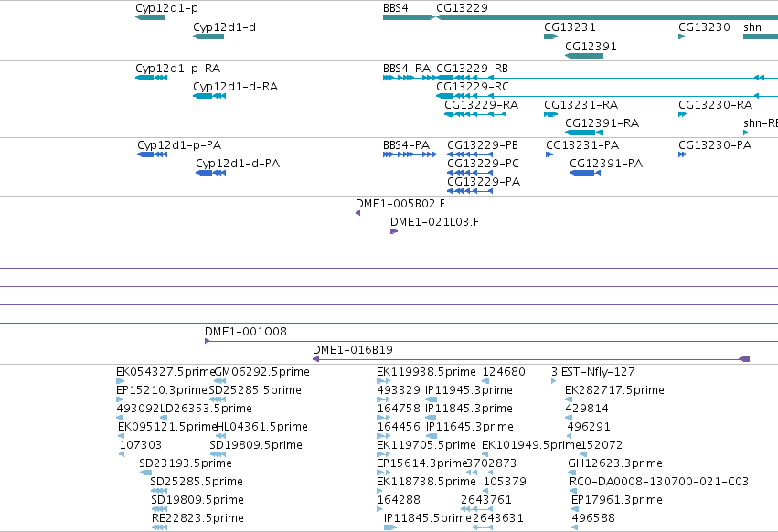The image size is (778, 532).
Task: Click the DME1-016B19 clone label
Action: 352,350
